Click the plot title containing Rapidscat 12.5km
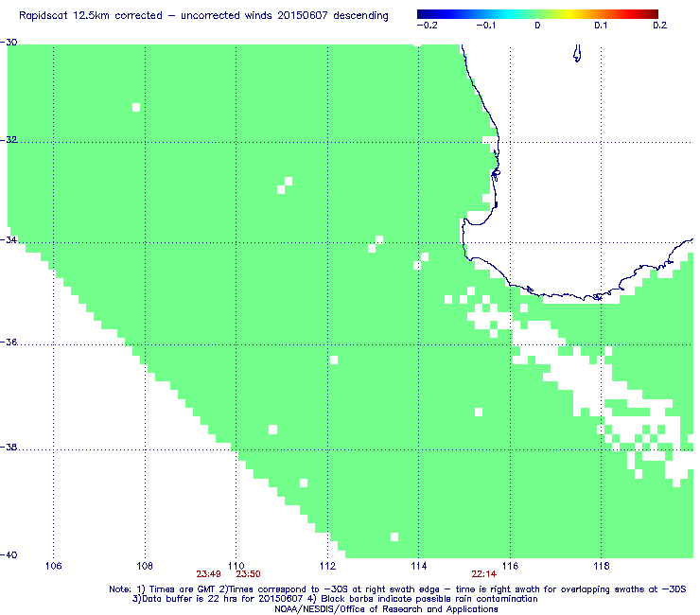700x615 pixels. coord(203,16)
